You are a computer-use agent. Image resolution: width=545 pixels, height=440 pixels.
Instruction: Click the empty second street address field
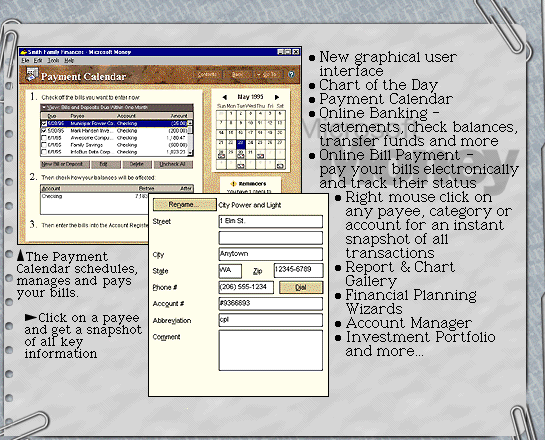[x=270, y=238]
